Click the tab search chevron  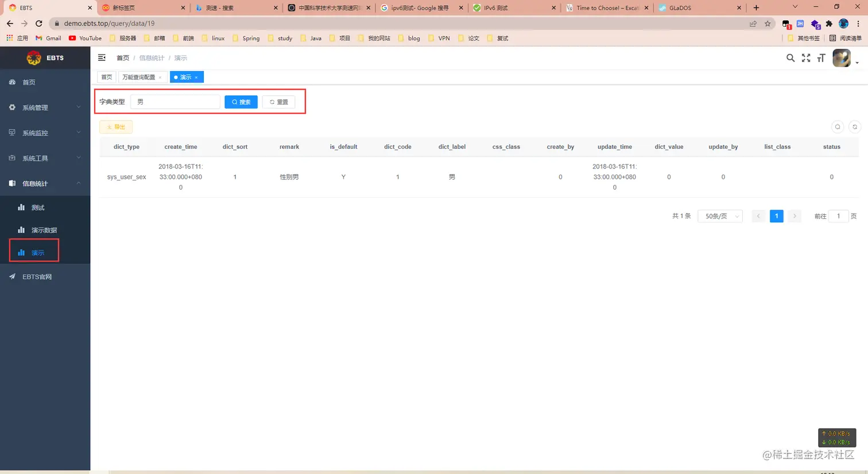point(795,7)
